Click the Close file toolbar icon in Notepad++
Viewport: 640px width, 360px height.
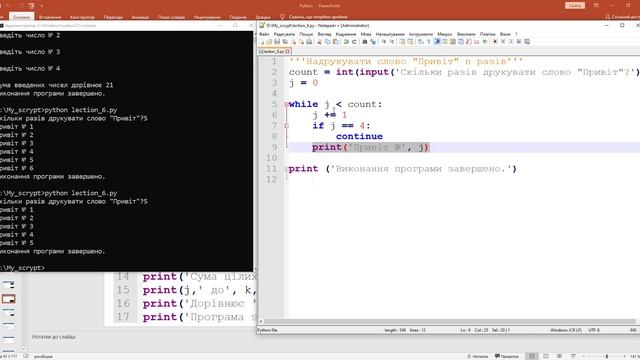point(293,42)
